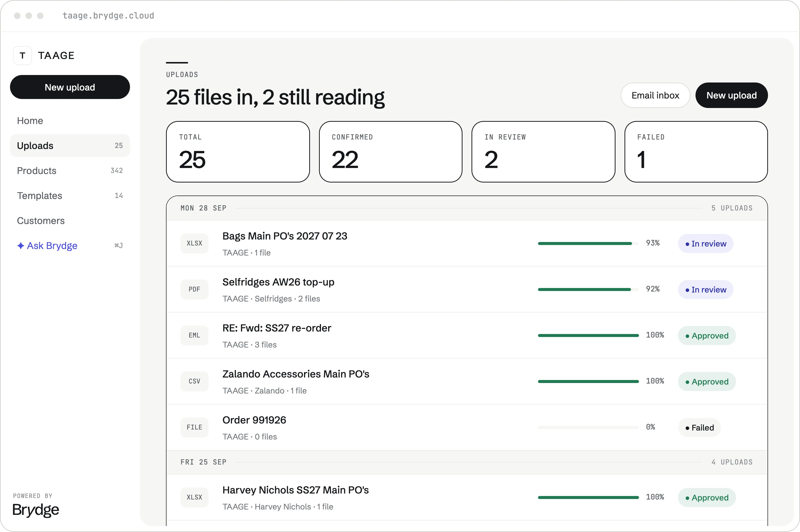Start a new upload from the sidebar
The width and height of the screenshot is (800, 532).
coord(70,87)
